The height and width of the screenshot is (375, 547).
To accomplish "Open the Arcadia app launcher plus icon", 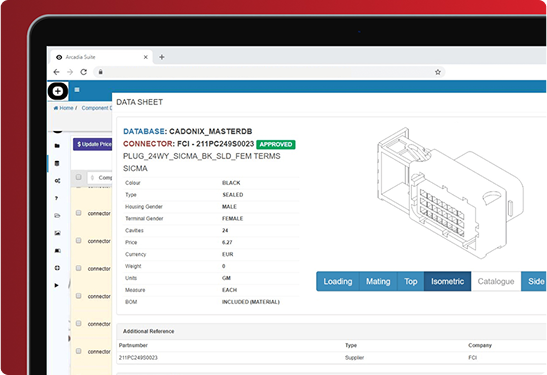I will click(x=58, y=91).
